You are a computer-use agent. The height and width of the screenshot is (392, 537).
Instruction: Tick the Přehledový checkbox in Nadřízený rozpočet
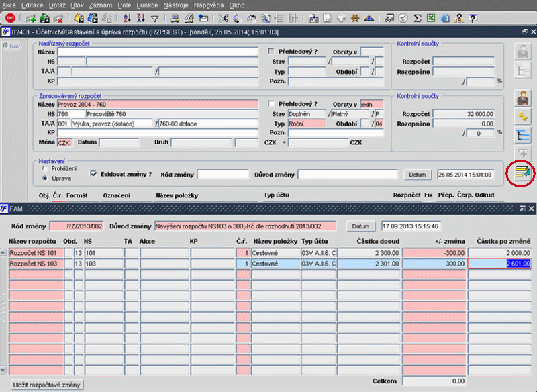pyautogui.click(x=271, y=52)
